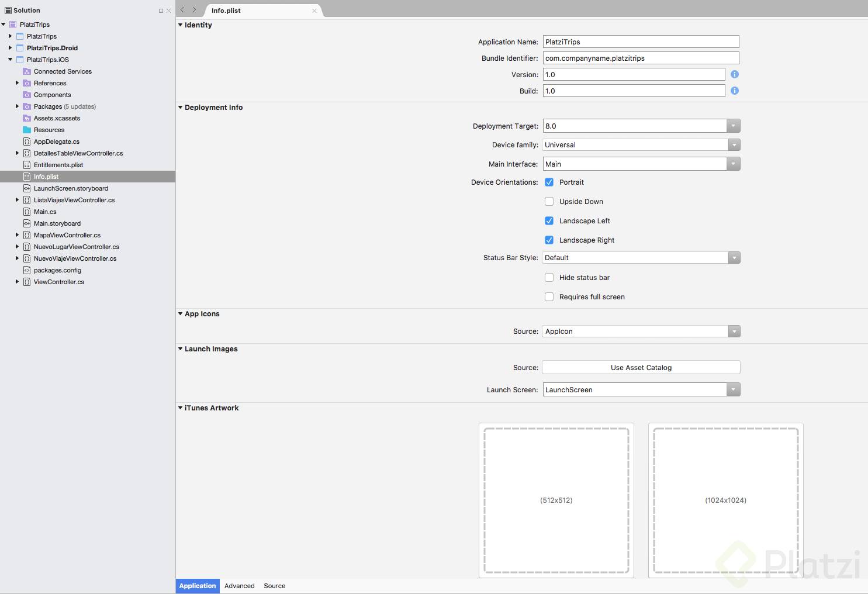This screenshot has height=594, width=868.
Task: Collapse the Launch Images section
Action: click(180, 349)
